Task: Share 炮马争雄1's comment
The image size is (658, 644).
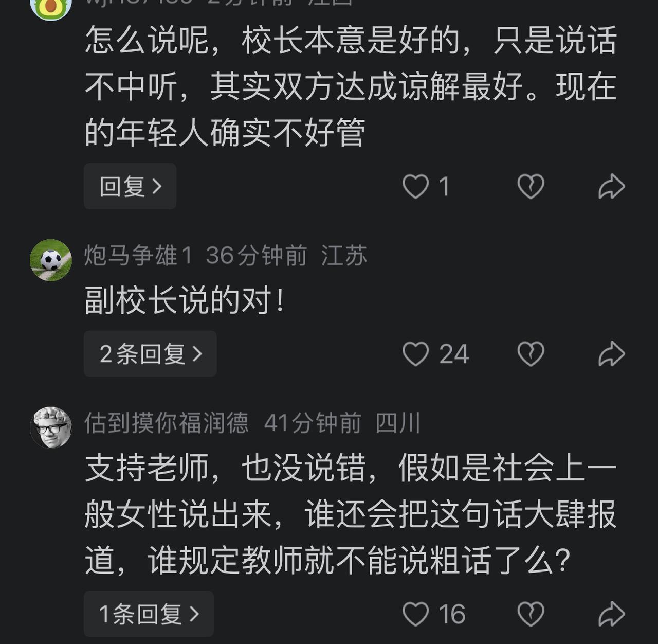Action: [612, 354]
